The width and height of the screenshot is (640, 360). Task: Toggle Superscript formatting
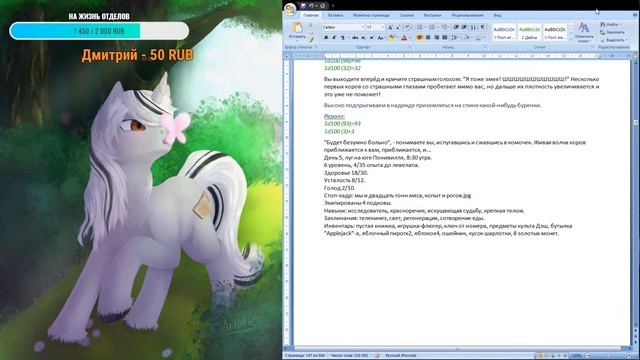coord(372,38)
